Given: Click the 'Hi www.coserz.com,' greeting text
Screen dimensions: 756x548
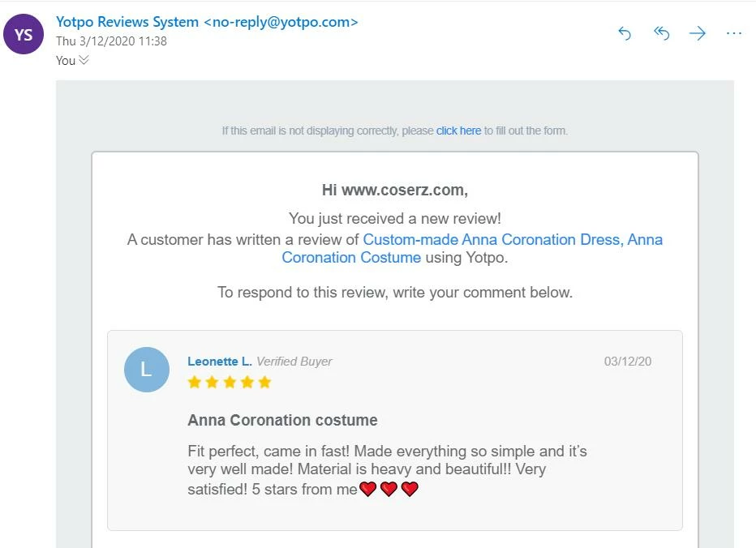Looking at the screenshot, I should click(x=395, y=191).
